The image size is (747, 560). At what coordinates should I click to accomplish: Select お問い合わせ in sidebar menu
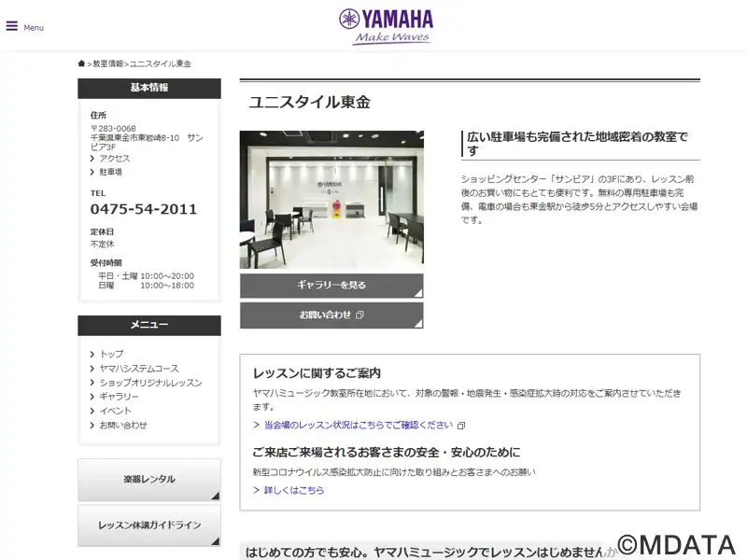pos(123,425)
